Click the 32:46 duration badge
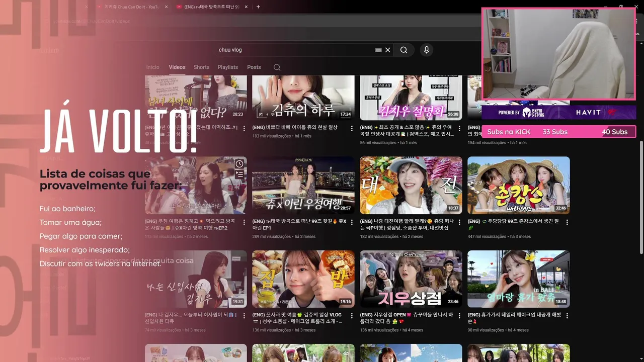644x362 pixels. tap(560, 208)
